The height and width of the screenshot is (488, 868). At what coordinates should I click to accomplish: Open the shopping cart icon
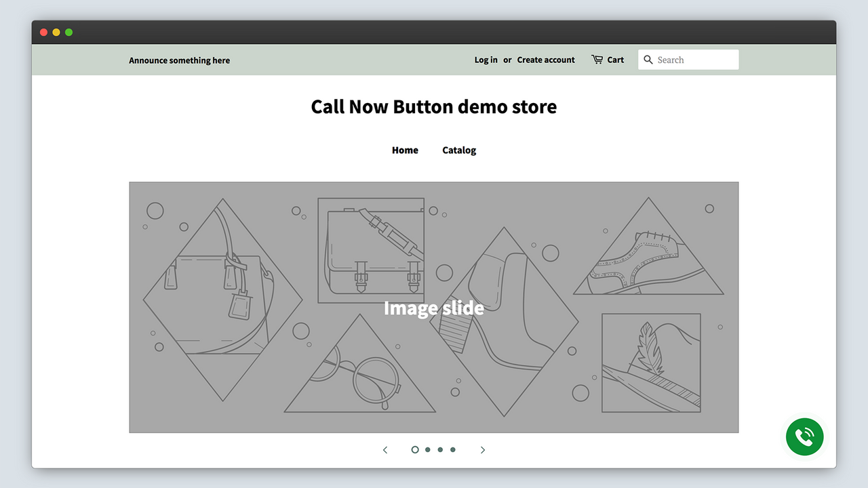click(597, 60)
